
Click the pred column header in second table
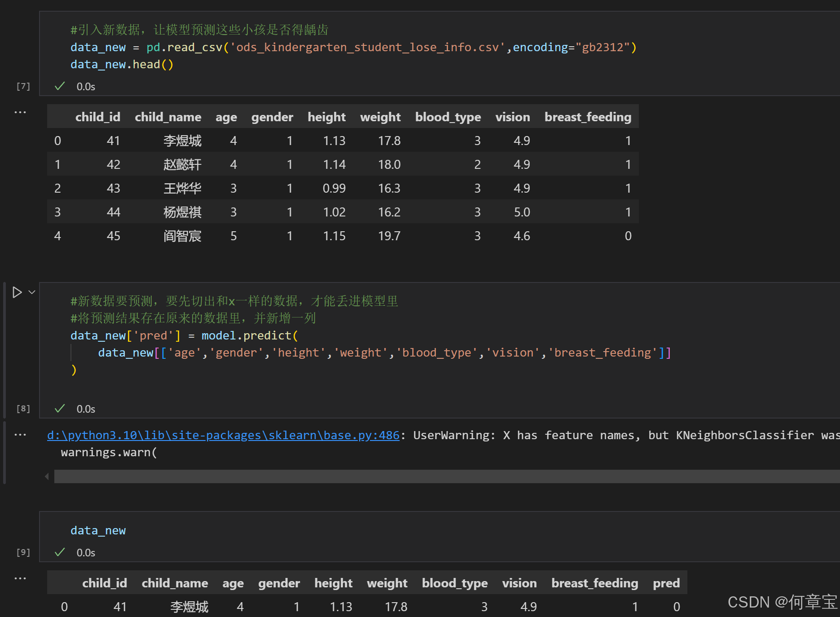pos(666,583)
